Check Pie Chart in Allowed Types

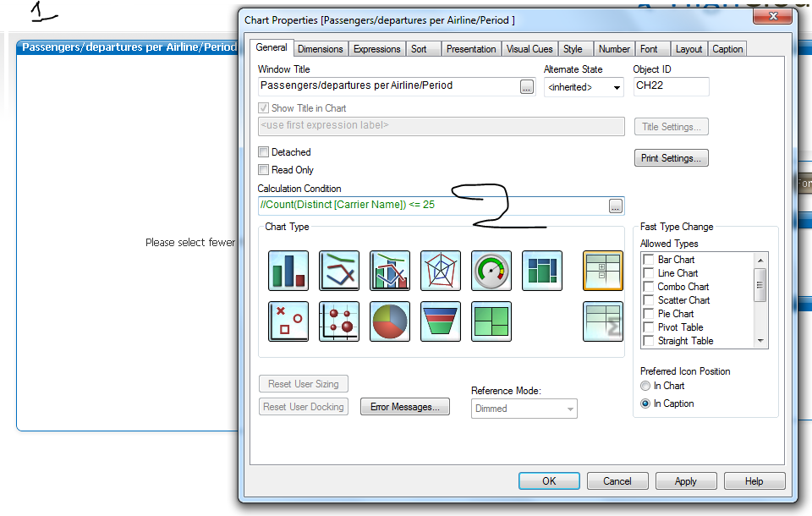(648, 314)
